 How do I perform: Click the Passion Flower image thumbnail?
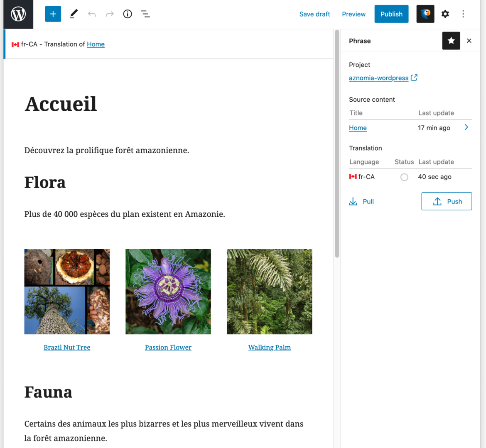point(168,291)
